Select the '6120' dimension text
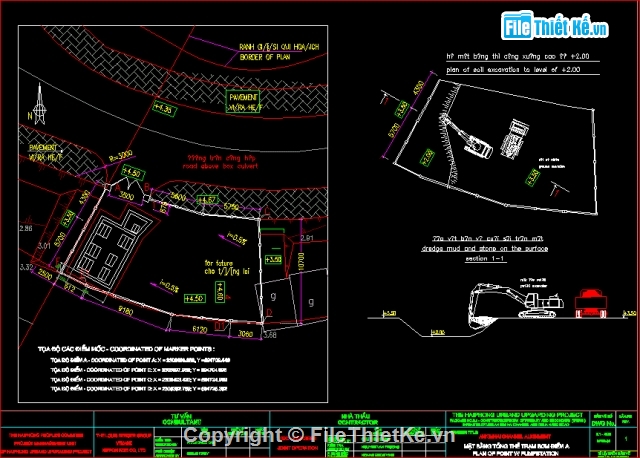 [200, 329]
